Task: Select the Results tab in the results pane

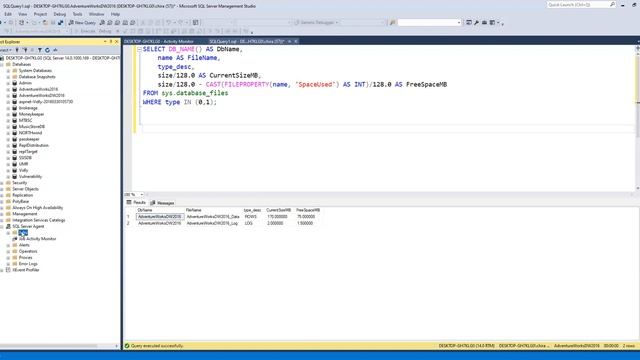Action: [136, 202]
